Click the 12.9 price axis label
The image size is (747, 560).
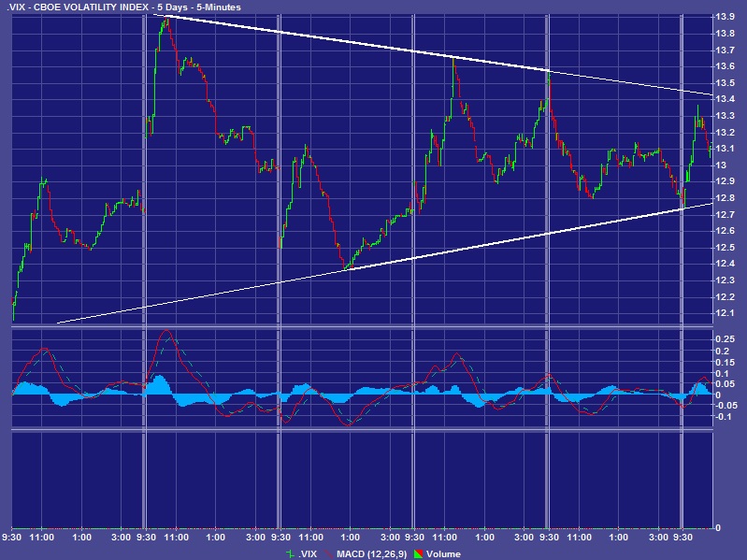pyautogui.click(x=725, y=181)
